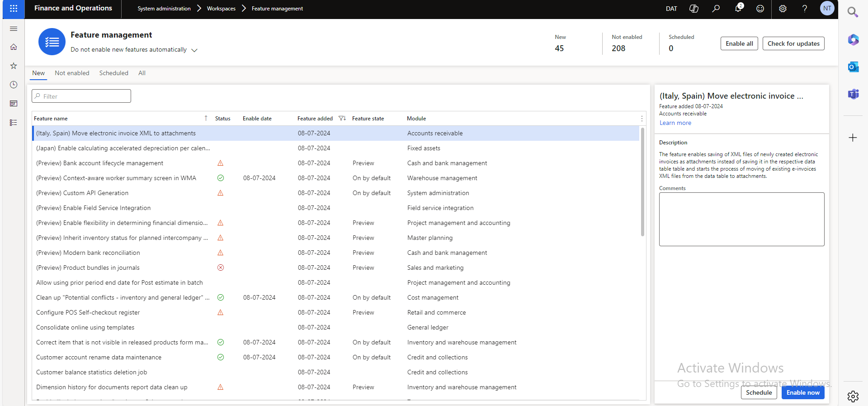Expand 'Do not enable new features automatically' dropdown
868x406 pixels.
pos(194,50)
